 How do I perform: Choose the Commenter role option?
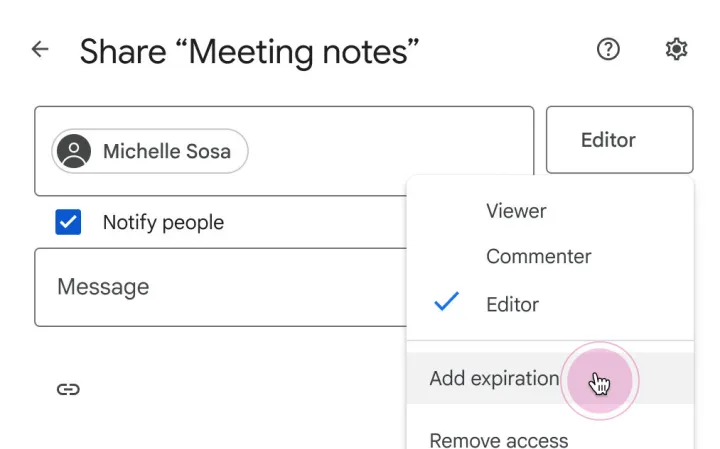coord(538,256)
